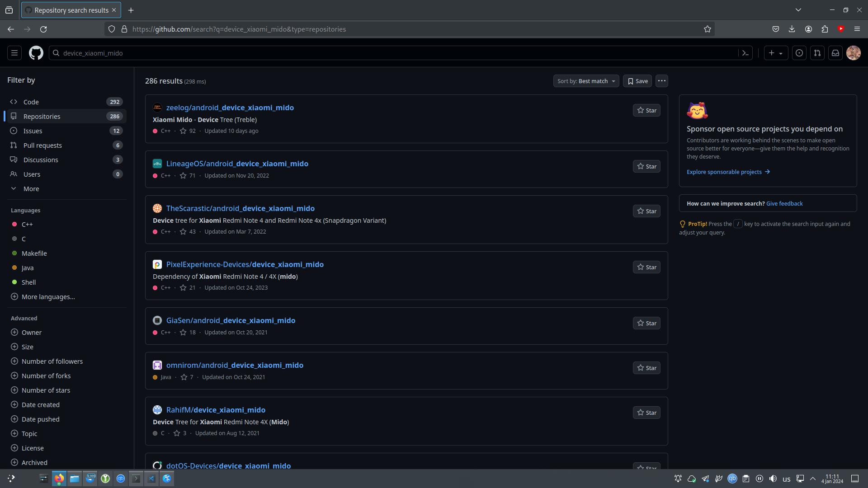Reload the page in Firefox
868x488 pixels.
tap(43, 29)
